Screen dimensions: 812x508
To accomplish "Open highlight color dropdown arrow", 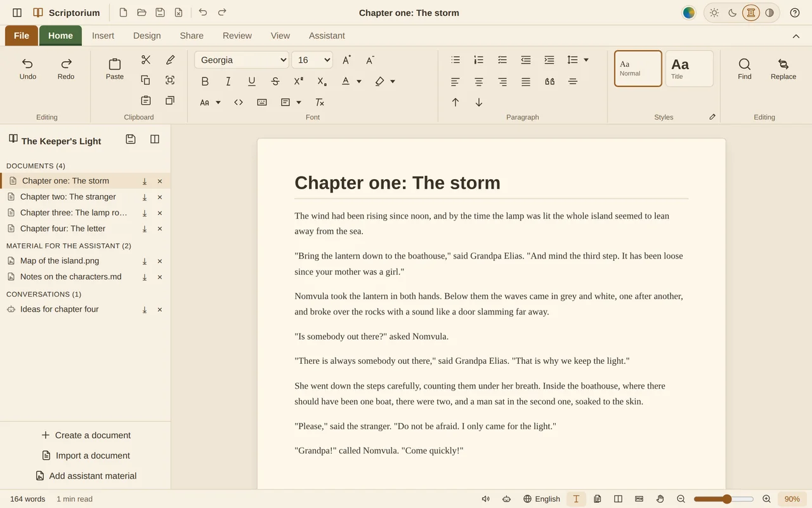I will click(393, 81).
